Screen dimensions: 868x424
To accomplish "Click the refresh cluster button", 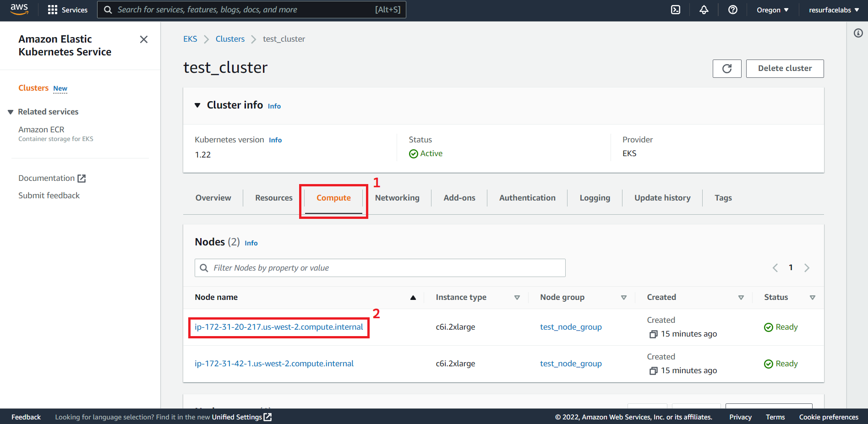I will click(727, 69).
